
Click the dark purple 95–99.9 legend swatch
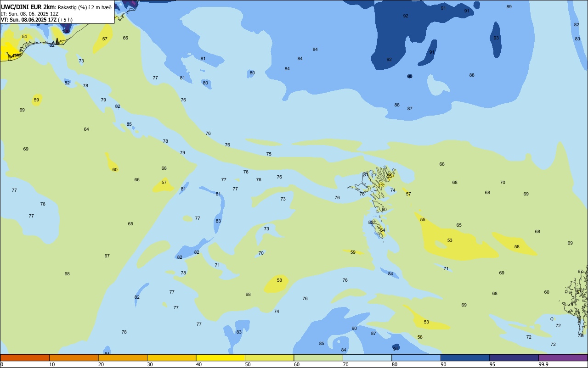point(514,357)
